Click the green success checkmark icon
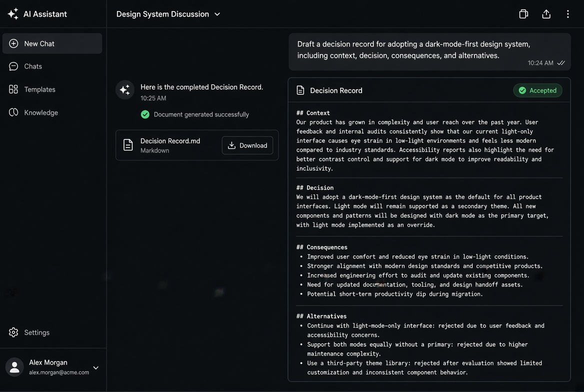The width and height of the screenshot is (584, 392). tap(145, 114)
